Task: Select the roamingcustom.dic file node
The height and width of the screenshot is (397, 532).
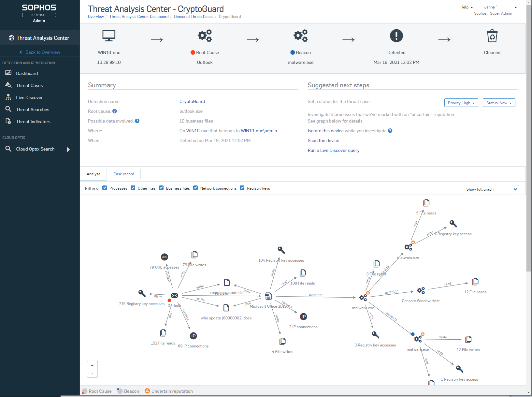Action: coord(227,282)
